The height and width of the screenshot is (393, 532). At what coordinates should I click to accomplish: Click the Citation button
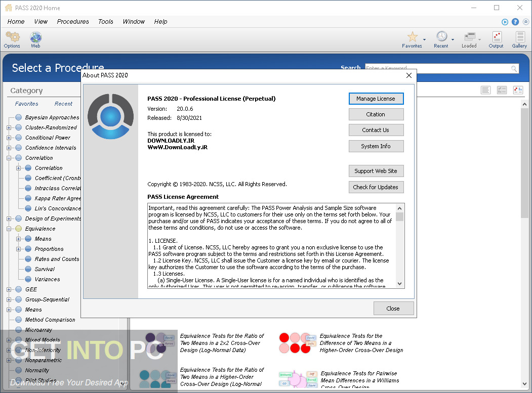coord(376,115)
